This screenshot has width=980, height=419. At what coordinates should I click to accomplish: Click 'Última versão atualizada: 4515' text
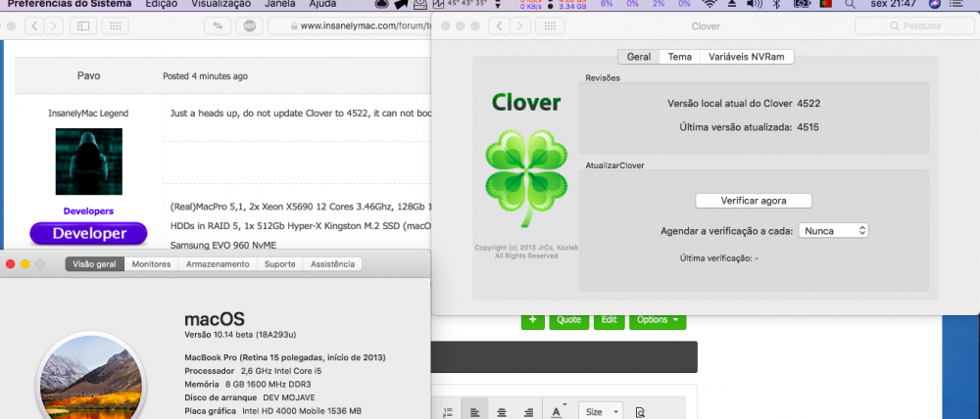750,127
